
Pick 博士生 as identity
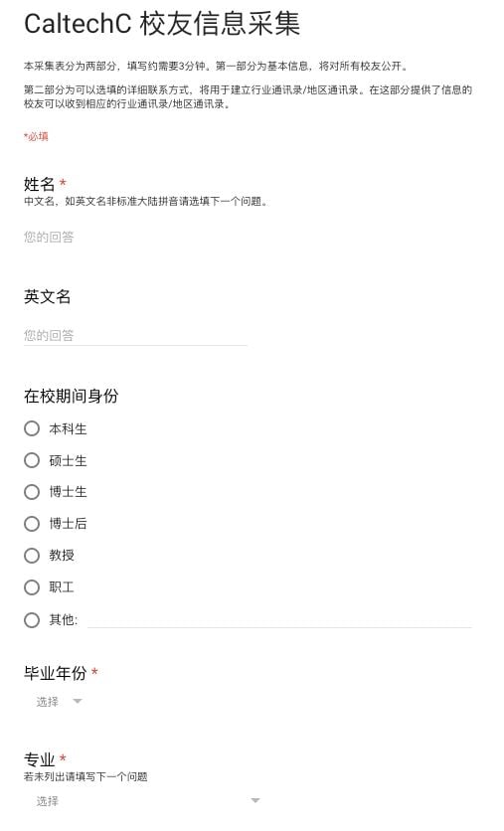tap(32, 492)
